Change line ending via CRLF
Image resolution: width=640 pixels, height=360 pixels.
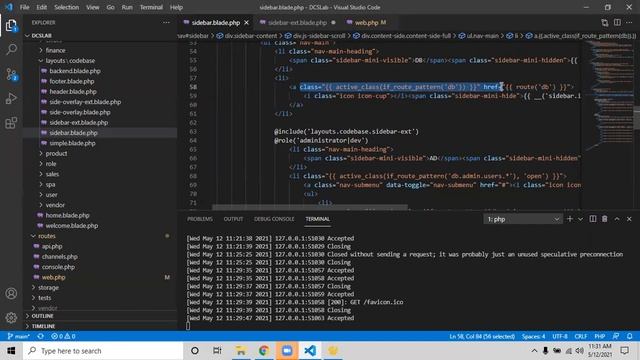pyautogui.click(x=580, y=336)
